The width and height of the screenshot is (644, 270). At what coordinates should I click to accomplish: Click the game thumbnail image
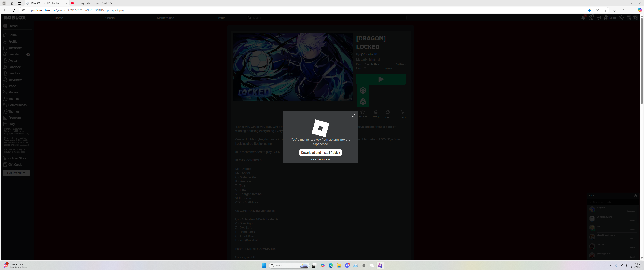[x=293, y=67]
